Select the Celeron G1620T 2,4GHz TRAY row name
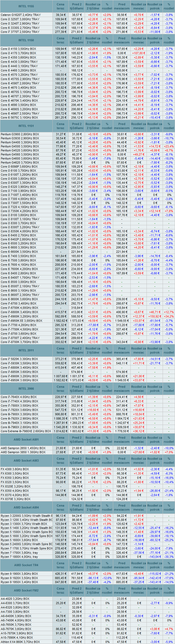This screenshot has height=644, width=175. point(21,15)
